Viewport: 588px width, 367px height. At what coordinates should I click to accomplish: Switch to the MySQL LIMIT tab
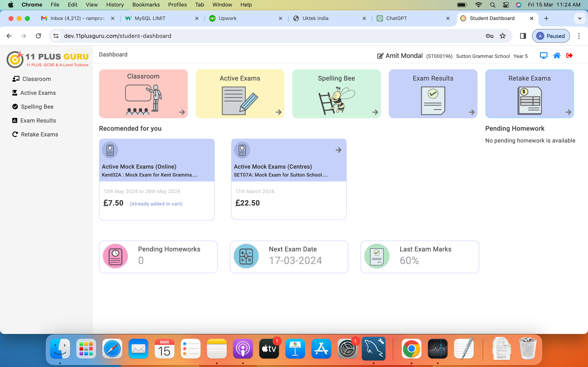click(x=150, y=18)
